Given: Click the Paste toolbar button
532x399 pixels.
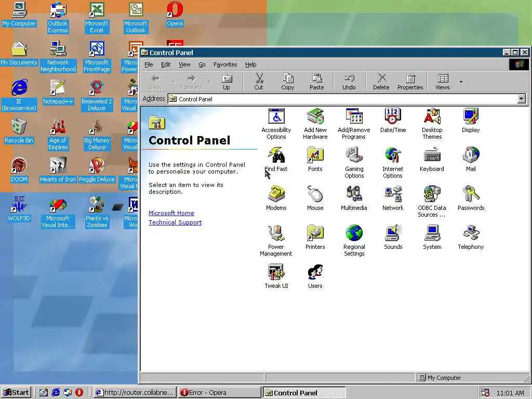Looking at the screenshot, I should [316, 82].
